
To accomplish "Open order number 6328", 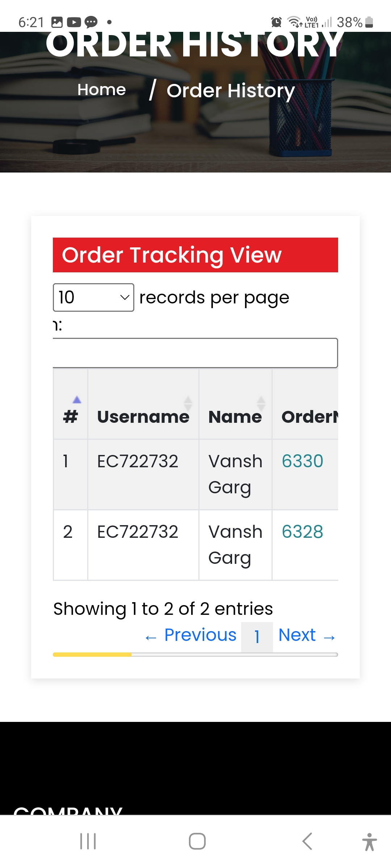I will click(302, 532).
